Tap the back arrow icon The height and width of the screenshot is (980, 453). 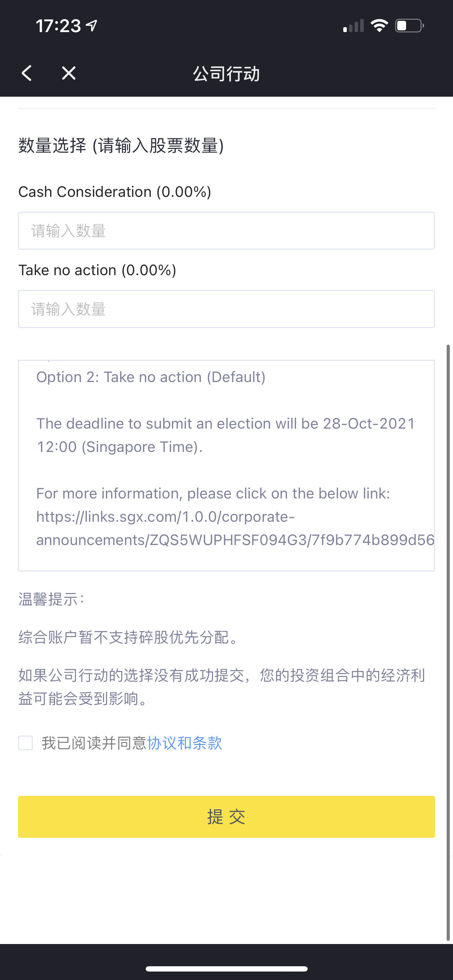pyautogui.click(x=26, y=73)
